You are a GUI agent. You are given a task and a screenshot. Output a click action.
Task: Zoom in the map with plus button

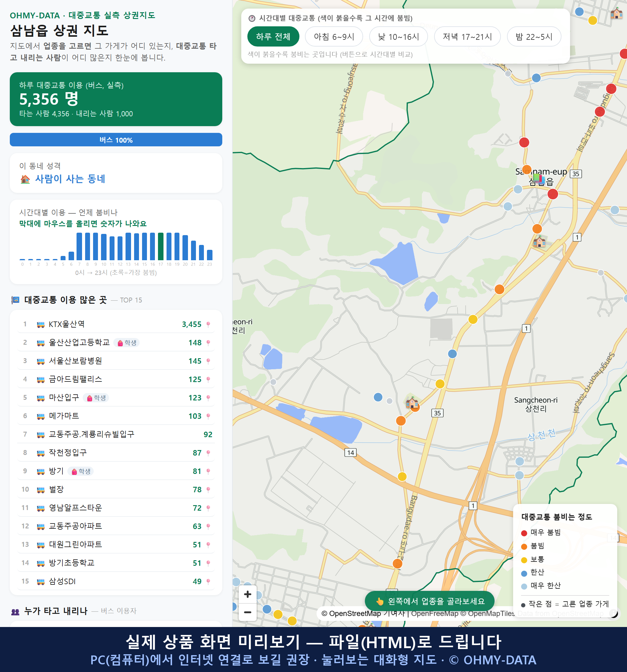click(x=247, y=594)
